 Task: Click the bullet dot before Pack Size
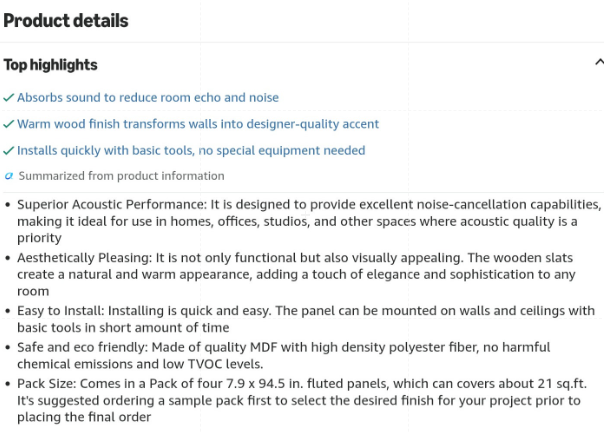pos(8,384)
